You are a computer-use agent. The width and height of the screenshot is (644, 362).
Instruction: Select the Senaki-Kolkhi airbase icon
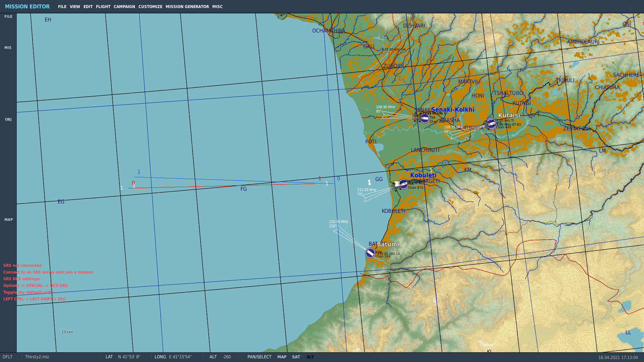425,118
